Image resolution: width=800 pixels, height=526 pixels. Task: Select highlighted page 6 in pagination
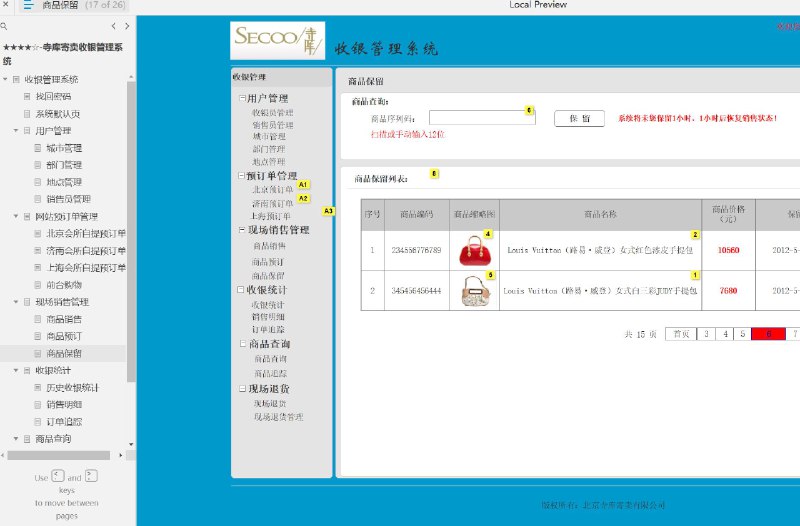pos(768,334)
